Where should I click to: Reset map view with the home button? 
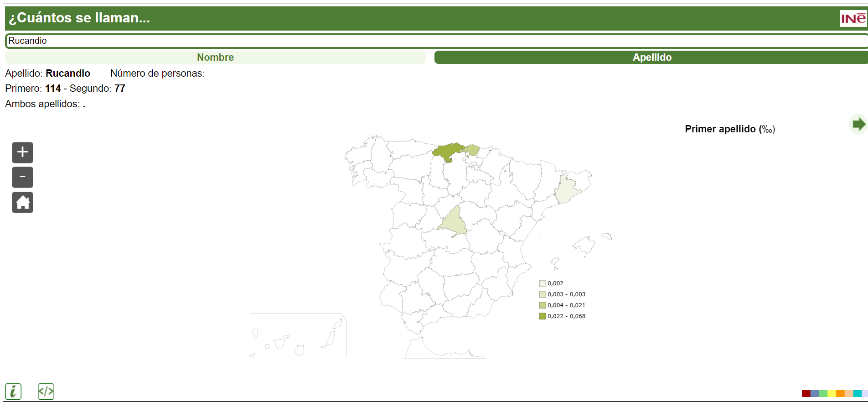[x=22, y=202]
